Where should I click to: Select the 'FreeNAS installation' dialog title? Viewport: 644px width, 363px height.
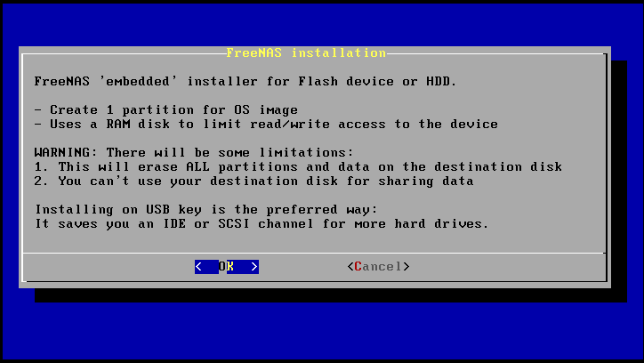point(306,53)
